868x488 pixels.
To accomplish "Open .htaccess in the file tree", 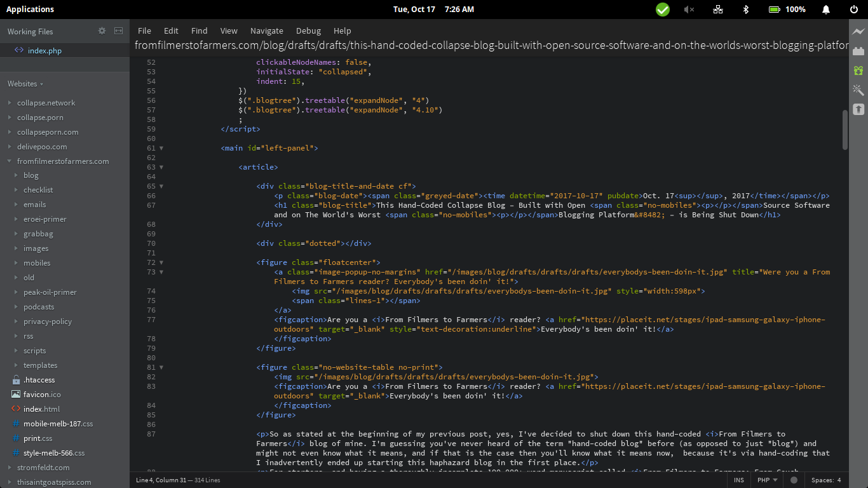I will click(x=39, y=380).
